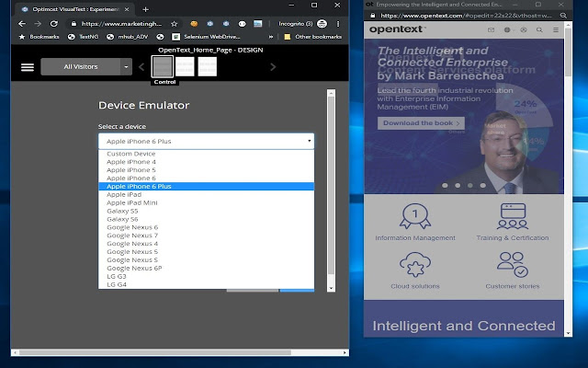The height and width of the screenshot is (368, 588).
Task: Show previous variant with left chevron
Action: coord(141,67)
